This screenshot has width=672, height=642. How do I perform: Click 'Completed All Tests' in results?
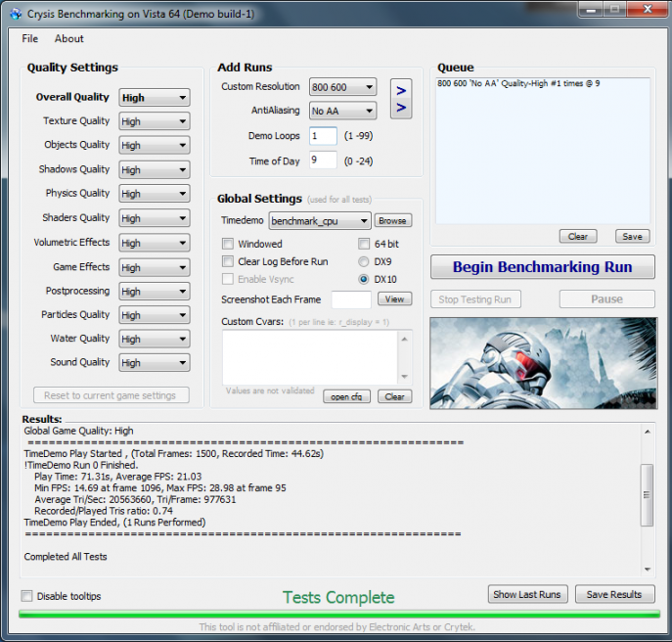pos(66,557)
